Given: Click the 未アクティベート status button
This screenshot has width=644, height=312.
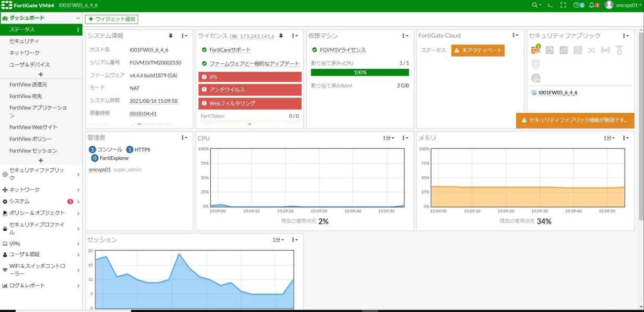Looking at the screenshot, I should (x=477, y=50).
